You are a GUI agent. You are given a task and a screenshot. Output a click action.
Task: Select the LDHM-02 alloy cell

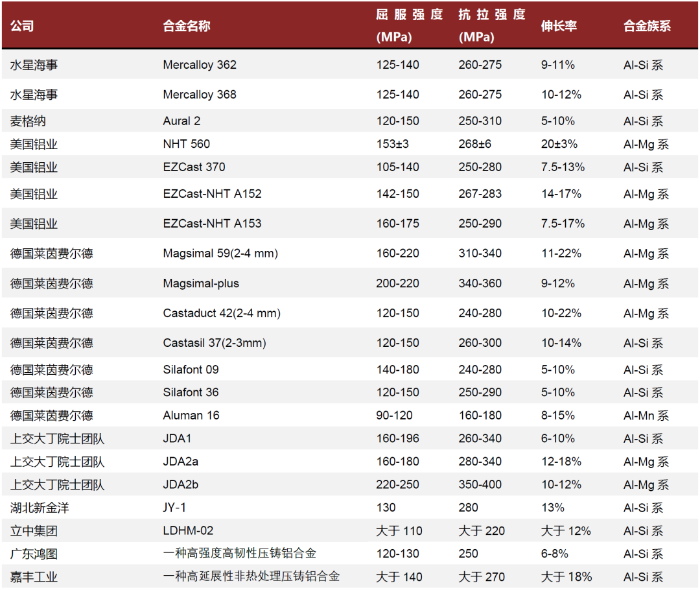pyautogui.click(x=188, y=530)
